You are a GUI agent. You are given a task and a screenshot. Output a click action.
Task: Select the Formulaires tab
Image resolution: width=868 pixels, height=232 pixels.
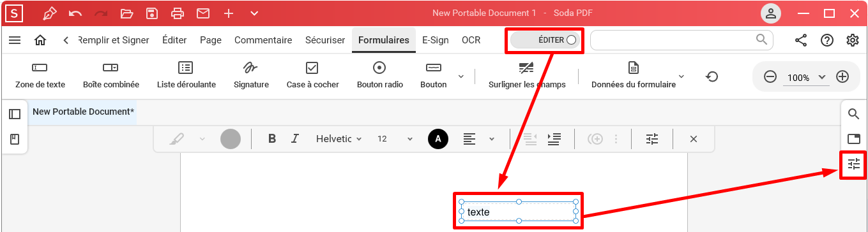tap(384, 40)
